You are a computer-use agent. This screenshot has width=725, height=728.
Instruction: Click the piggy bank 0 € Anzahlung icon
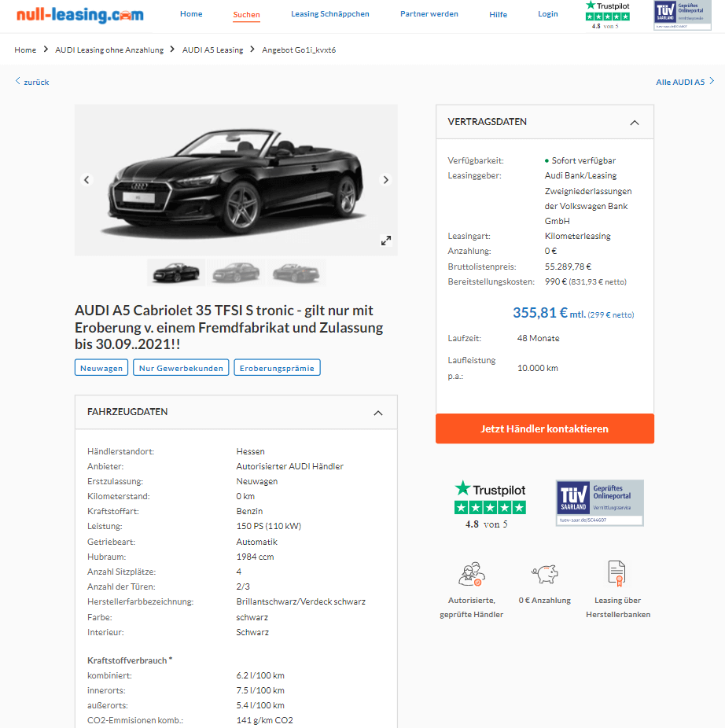point(545,575)
